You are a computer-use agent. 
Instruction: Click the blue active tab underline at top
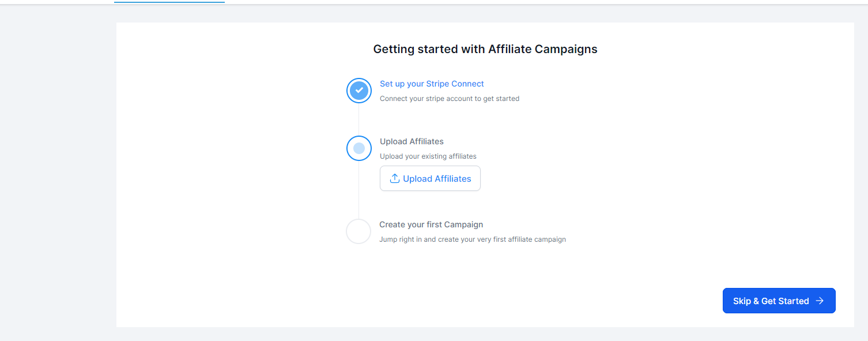click(x=169, y=2)
